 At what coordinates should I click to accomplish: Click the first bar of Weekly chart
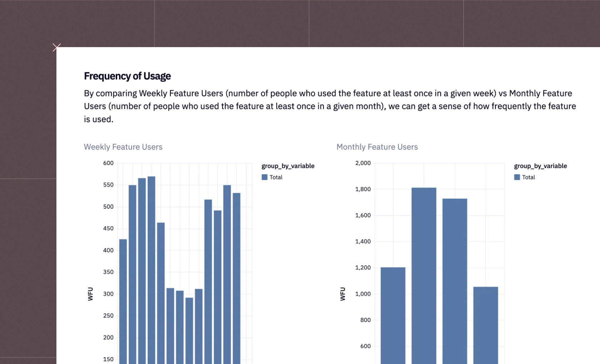point(123,300)
